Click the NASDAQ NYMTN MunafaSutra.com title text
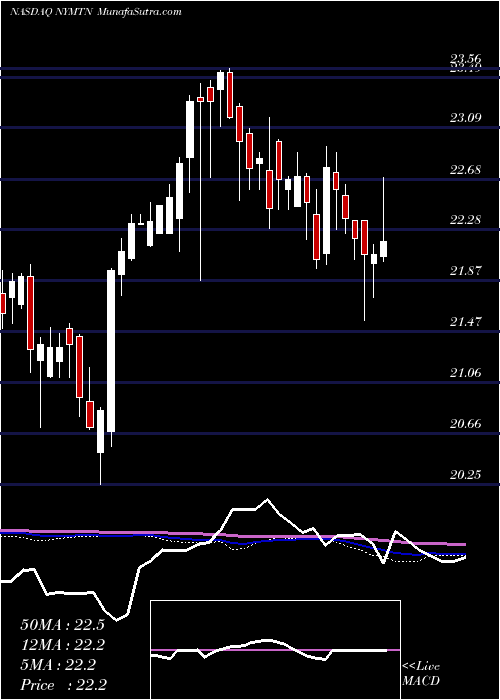Screen dimensions: 500x700 [95, 12]
